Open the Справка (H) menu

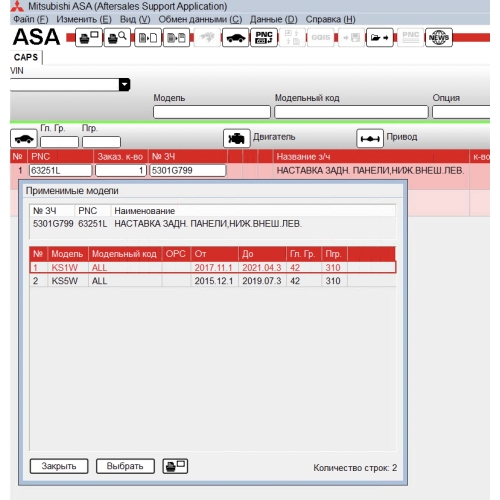click(331, 19)
